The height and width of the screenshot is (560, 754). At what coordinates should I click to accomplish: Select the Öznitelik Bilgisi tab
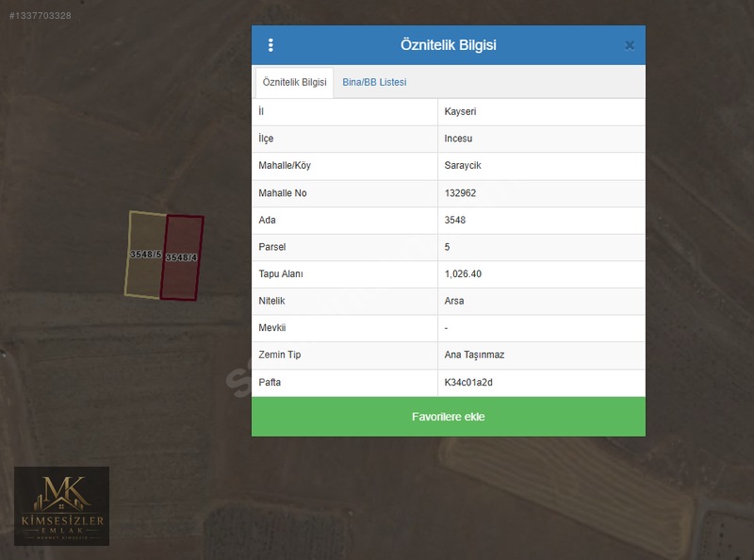pos(294,82)
